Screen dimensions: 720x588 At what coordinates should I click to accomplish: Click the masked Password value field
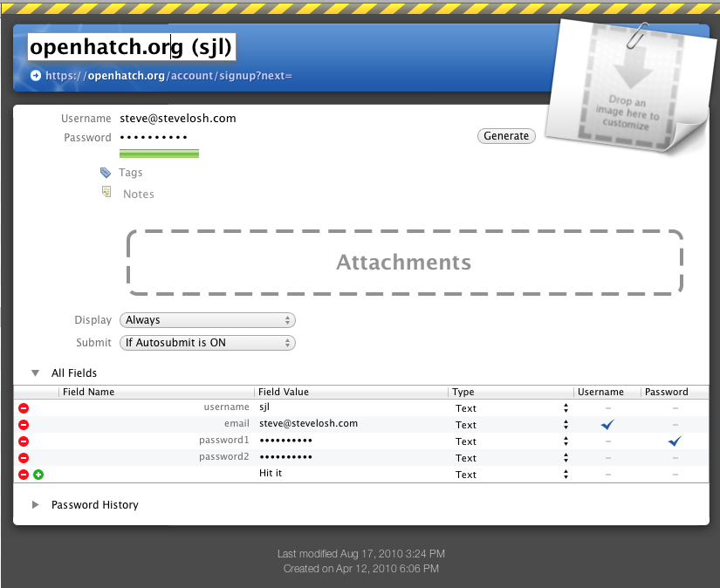154,137
